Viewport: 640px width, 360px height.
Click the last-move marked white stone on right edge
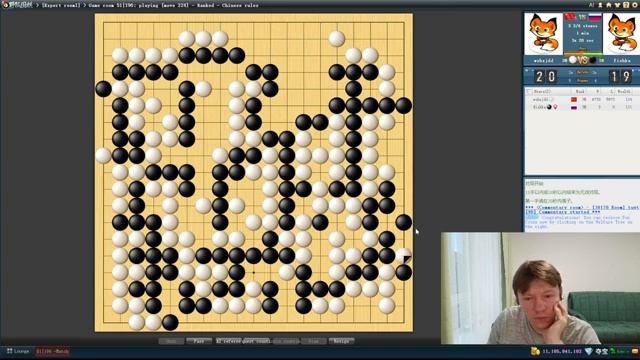pyautogui.click(x=403, y=256)
